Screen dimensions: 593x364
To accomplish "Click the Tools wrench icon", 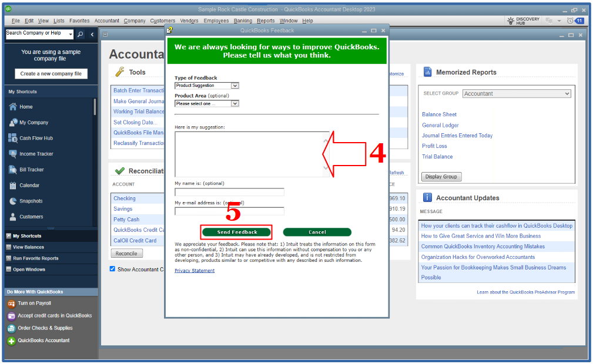I will tap(120, 72).
